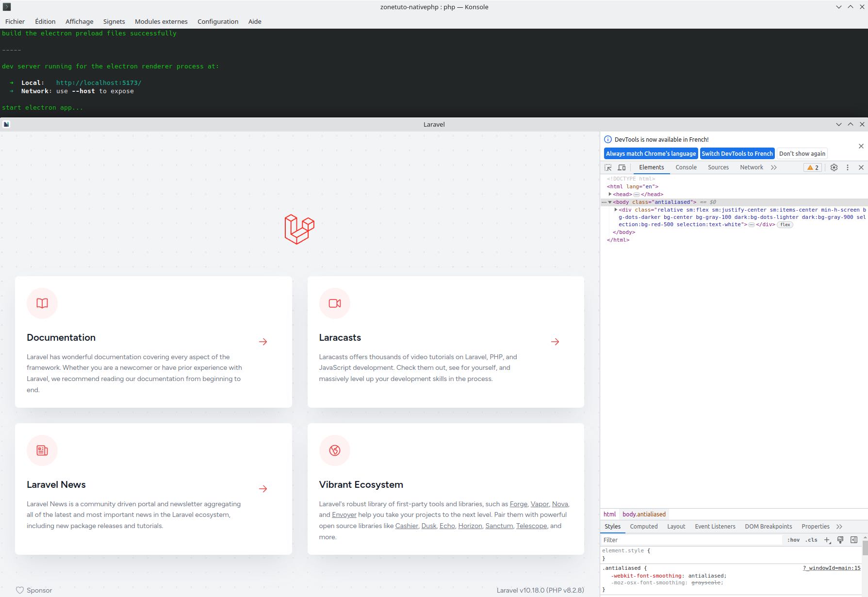Expand the div node in the Elements panel
868x597 pixels.
tap(615, 209)
